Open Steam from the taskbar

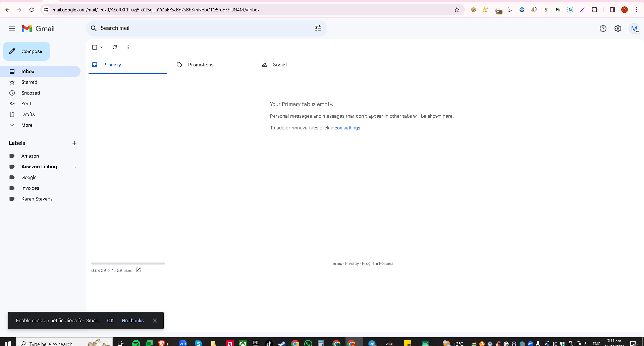coord(282,343)
